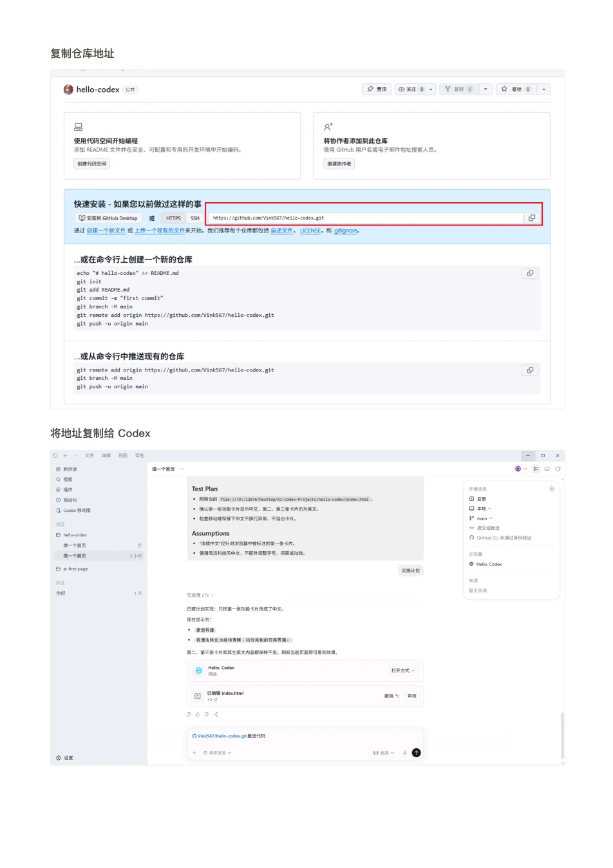The image size is (613, 868).
Task: Open 插件 in Codex sidebar
Action: 64,489
